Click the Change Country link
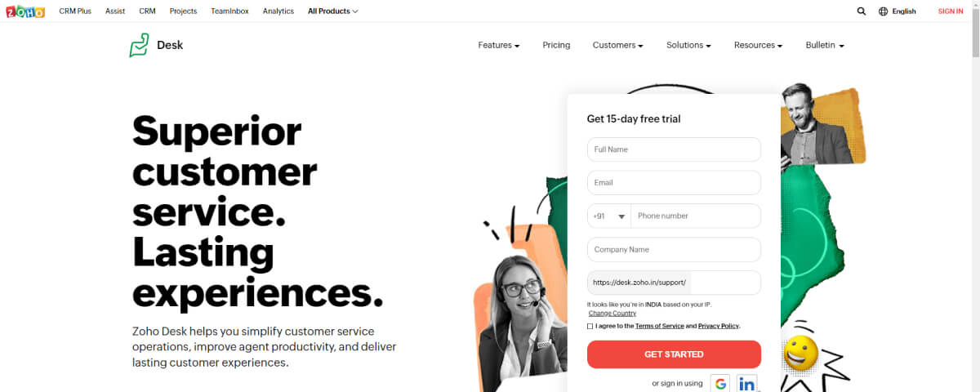980x392 pixels. click(x=612, y=314)
